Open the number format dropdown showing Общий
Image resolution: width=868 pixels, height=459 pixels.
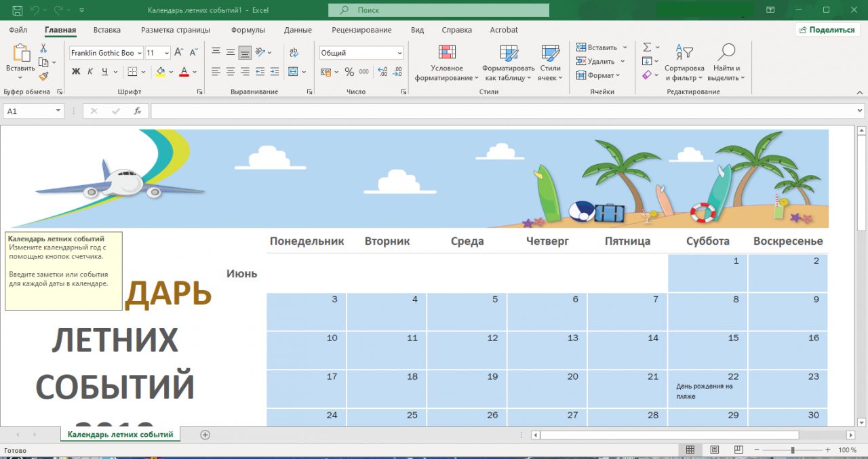[399, 53]
